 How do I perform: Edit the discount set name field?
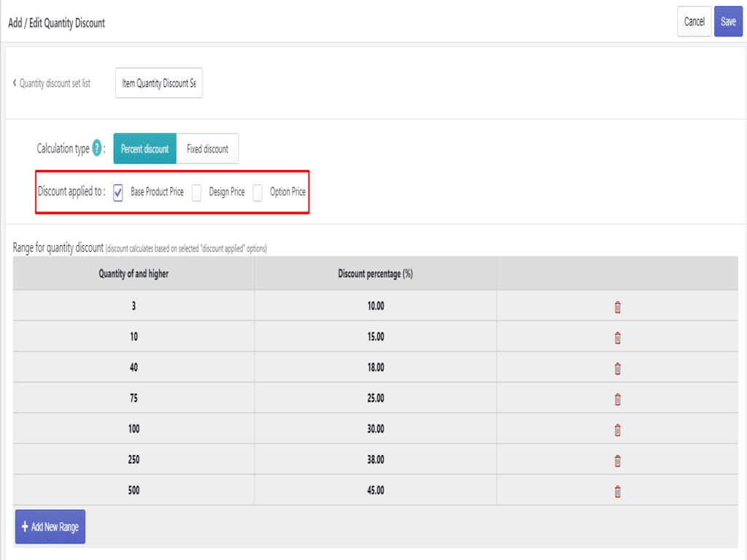[x=158, y=84]
